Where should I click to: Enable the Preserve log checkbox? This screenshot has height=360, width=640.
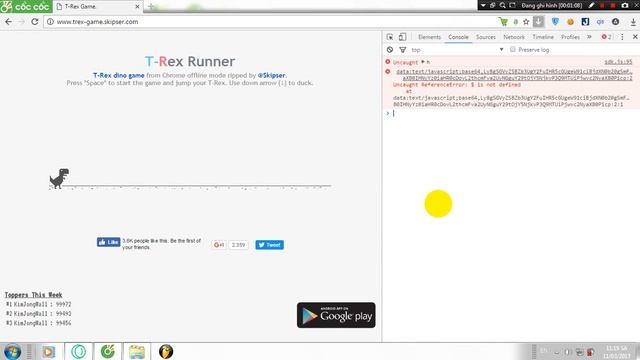pos(513,49)
